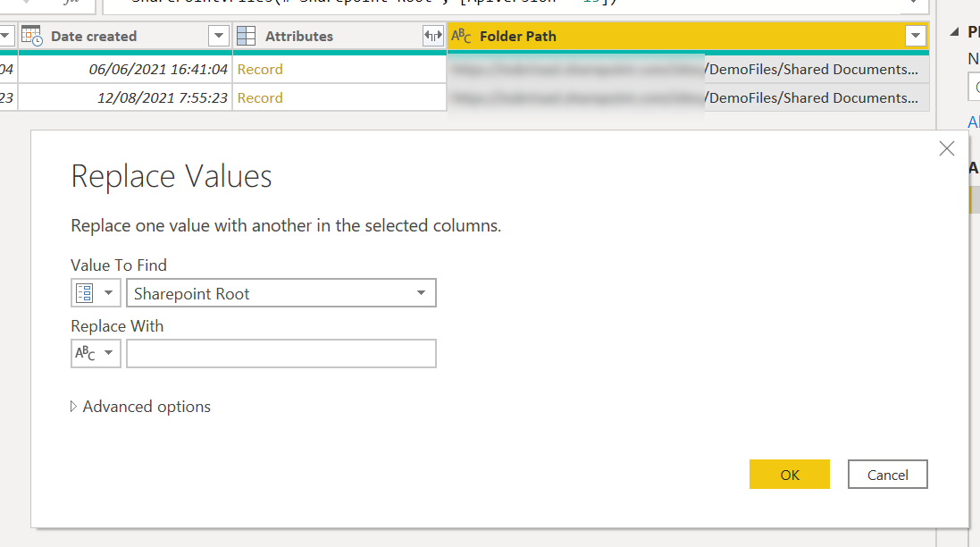Close the Replace Values dialog with X
The height and width of the screenshot is (547, 980).
click(x=947, y=149)
